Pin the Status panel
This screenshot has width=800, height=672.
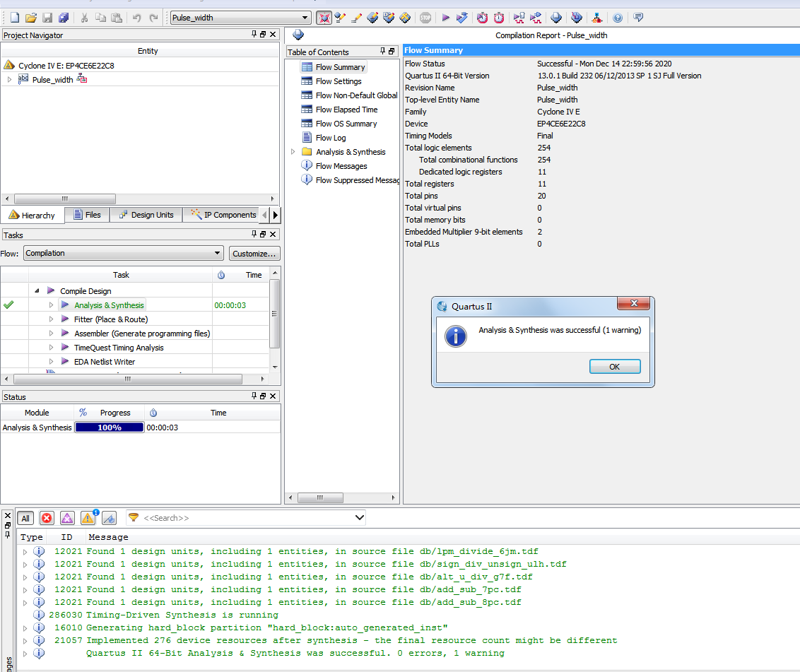pos(254,396)
